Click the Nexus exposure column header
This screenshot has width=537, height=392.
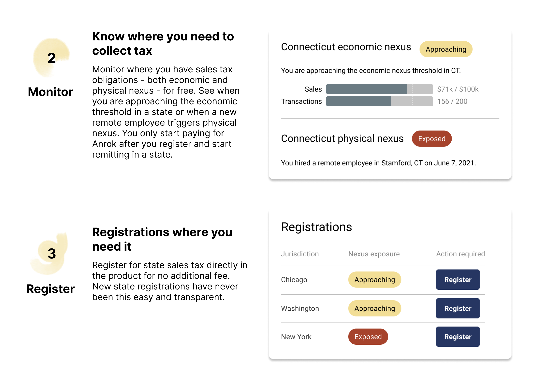point(374,254)
